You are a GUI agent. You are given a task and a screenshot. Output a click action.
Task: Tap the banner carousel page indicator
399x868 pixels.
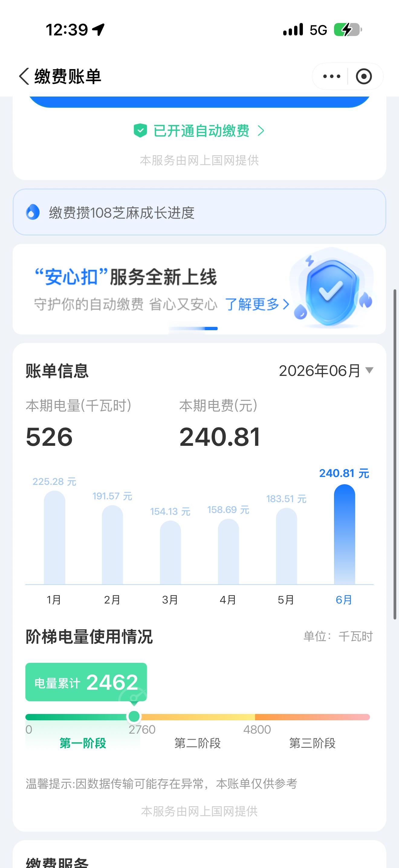point(193,329)
